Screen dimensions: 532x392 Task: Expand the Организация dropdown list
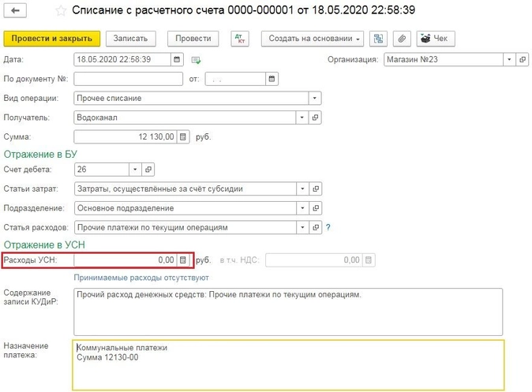click(509, 60)
